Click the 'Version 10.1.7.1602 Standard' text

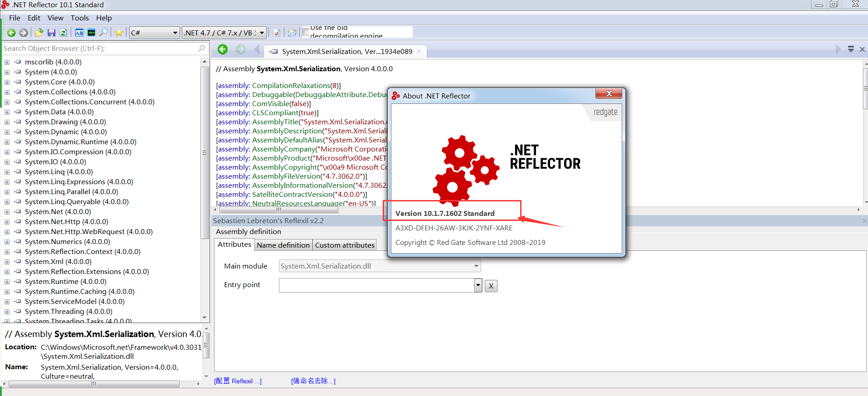click(x=445, y=213)
